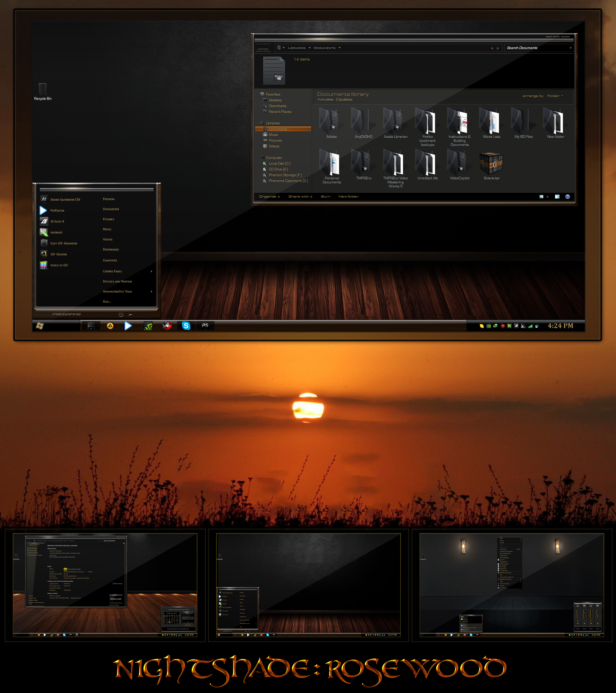Open the AnyDVDHD folder
The width and height of the screenshot is (616, 693).
pos(364,123)
